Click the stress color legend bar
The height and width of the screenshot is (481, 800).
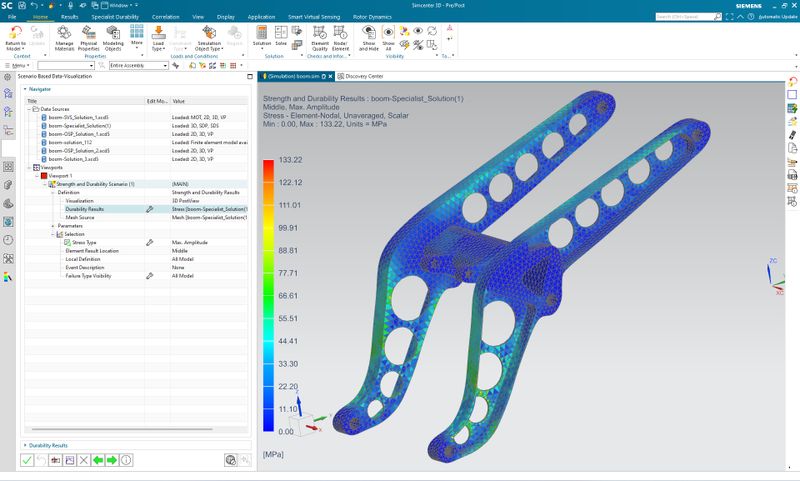pyautogui.click(x=268, y=296)
